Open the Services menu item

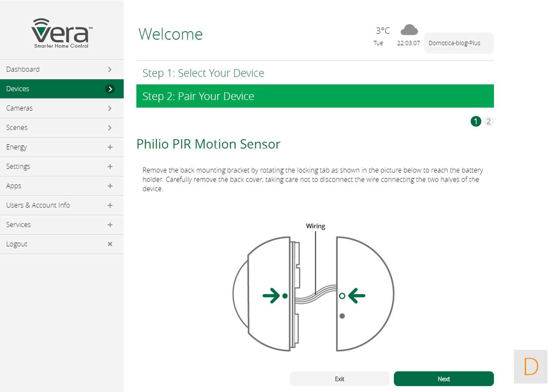[18, 224]
